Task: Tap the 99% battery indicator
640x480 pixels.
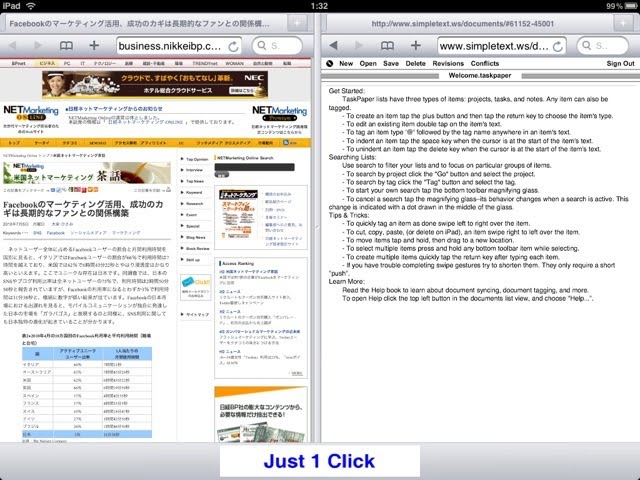Action: [x=621, y=6]
